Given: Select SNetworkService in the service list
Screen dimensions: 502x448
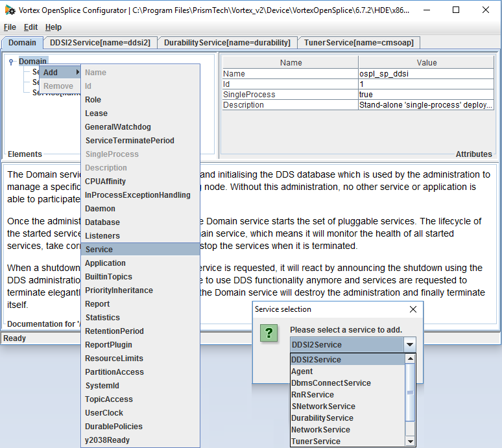Looking at the screenshot, I should pos(348,406).
